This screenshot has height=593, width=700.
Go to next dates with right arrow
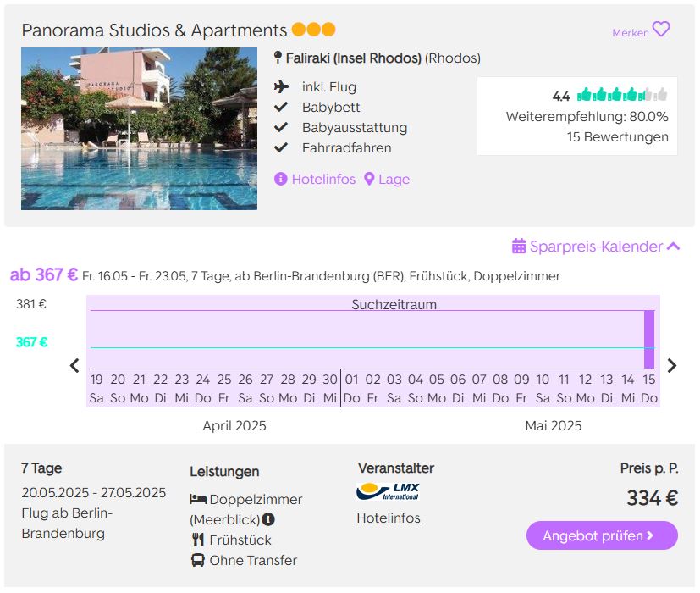tap(672, 365)
